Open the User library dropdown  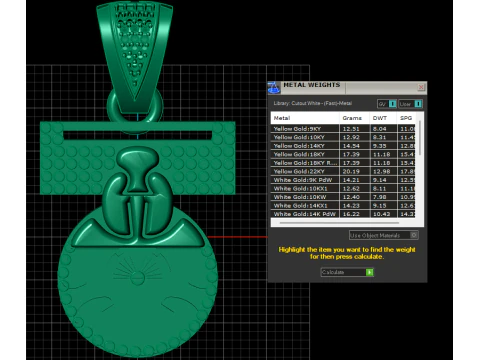410,104
